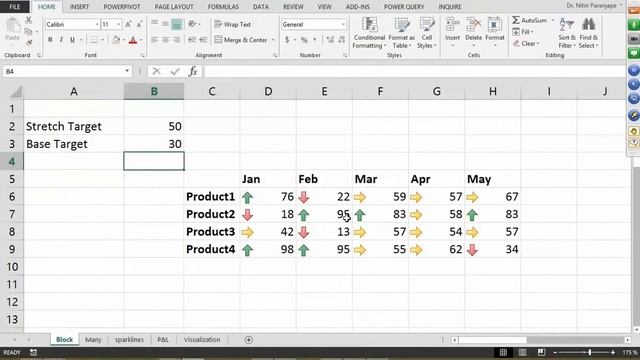The height and width of the screenshot is (360, 640).
Task: Click the Insert Function fx icon
Action: [193, 71]
